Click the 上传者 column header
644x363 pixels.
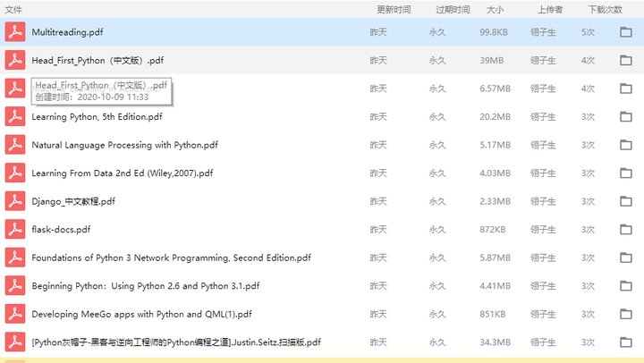coord(549,9)
